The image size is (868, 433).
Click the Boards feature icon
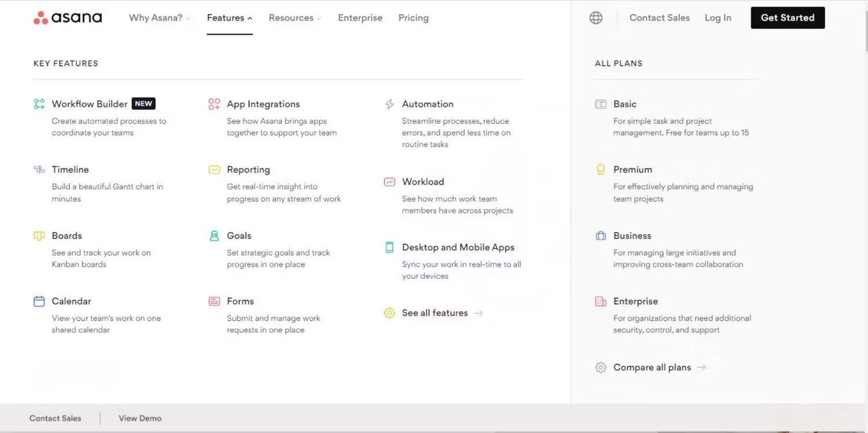(39, 236)
